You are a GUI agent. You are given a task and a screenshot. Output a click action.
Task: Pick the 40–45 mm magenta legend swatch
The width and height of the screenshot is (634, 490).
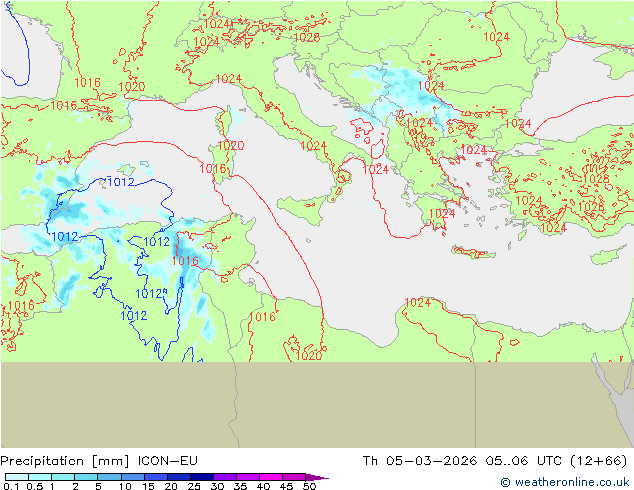[x=271, y=477]
